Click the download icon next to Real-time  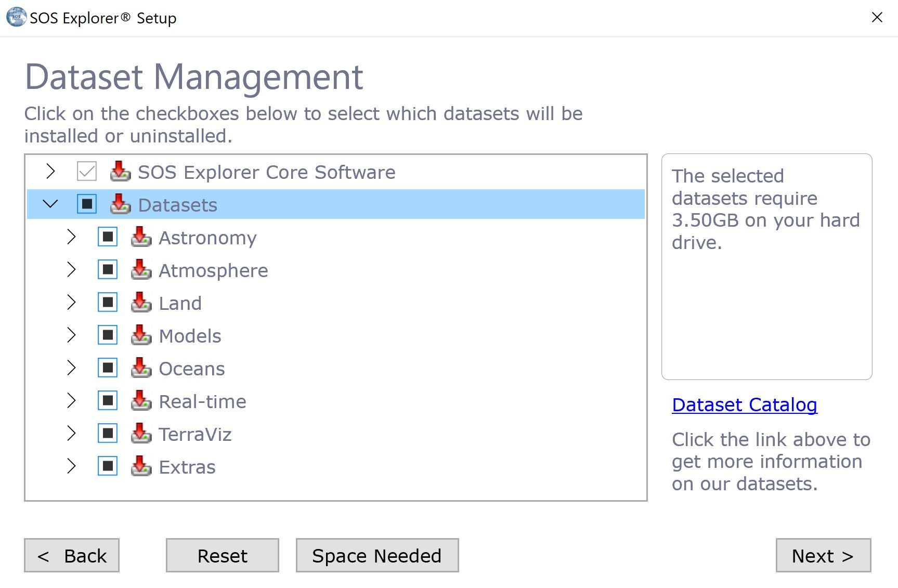[141, 400]
